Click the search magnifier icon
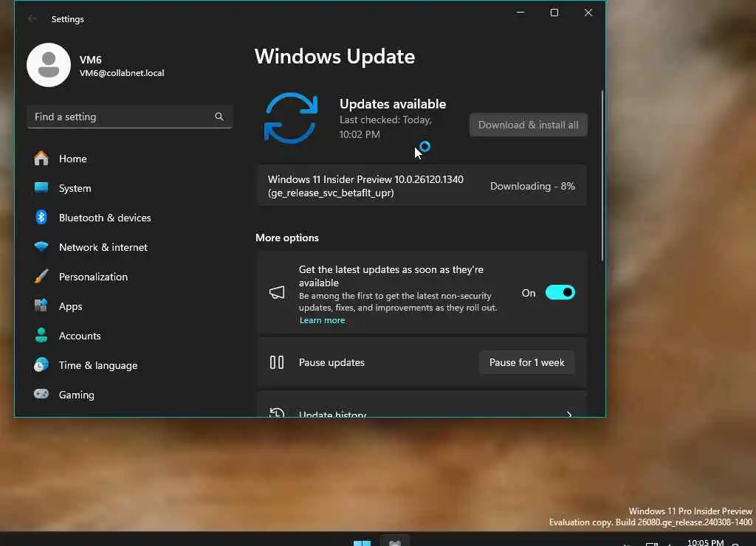The height and width of the screenshot is (546, 756). tap(219, 117)
